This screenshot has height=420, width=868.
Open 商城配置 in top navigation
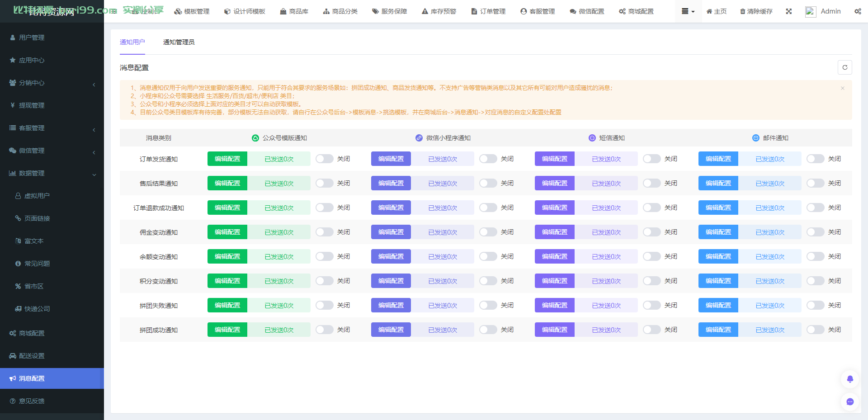[x=636, y=11]
